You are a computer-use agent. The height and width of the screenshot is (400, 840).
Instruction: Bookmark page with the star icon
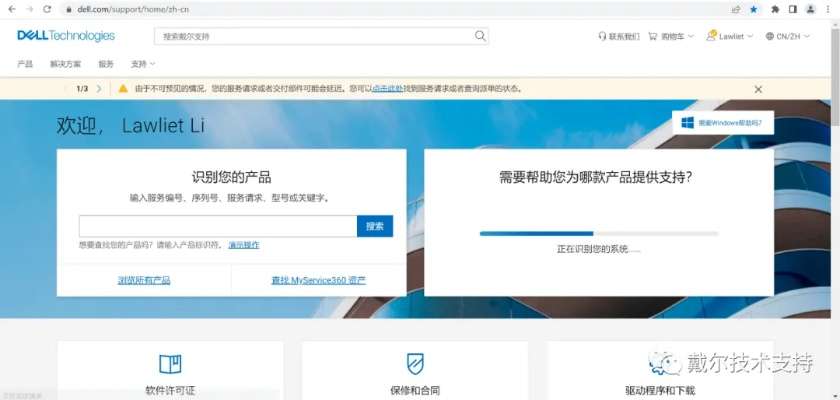coord(754,9)
